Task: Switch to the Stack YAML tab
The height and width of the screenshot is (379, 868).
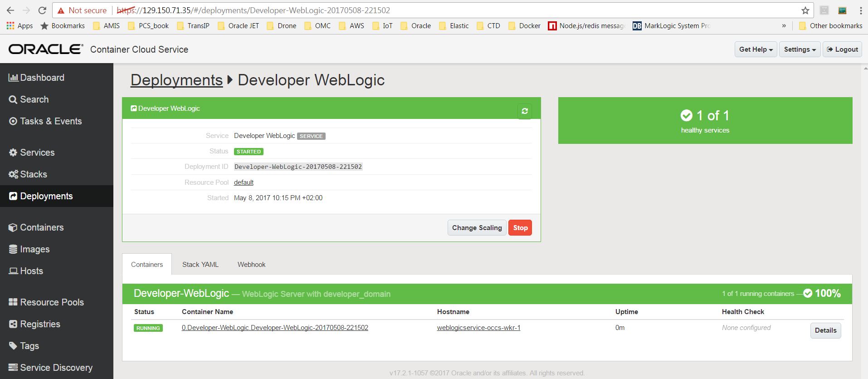Action: (200, 265)
